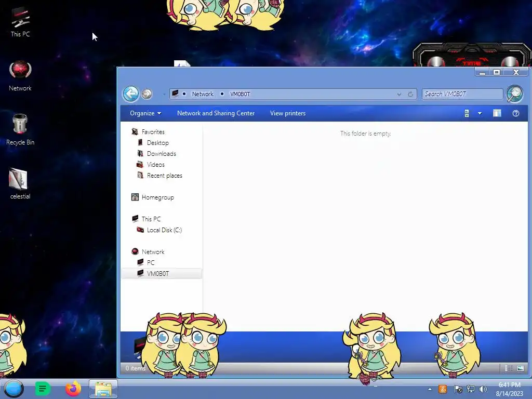Click the Homegroup icon in sidebar
This screenshot has height=399, width=532.
tap(135, 197)
